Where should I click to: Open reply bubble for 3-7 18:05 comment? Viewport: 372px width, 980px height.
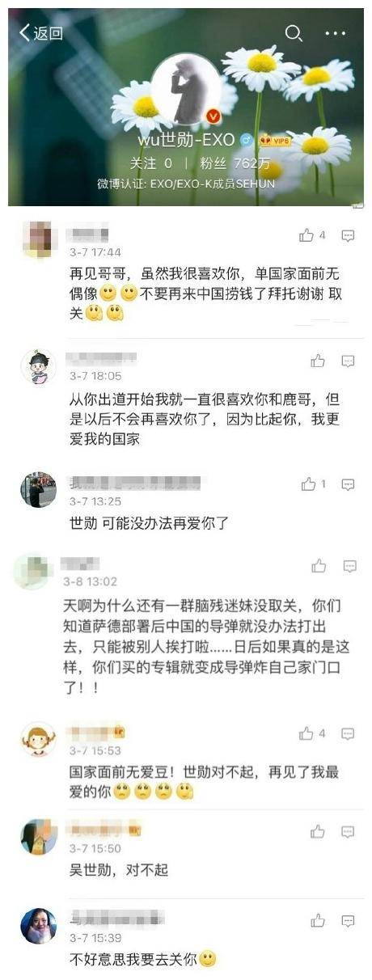point(348,361)
